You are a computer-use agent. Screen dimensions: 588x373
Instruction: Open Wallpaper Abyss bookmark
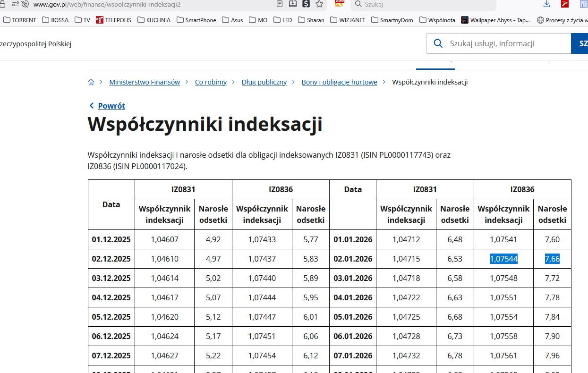pyautogui.click(x=495, y=20)
